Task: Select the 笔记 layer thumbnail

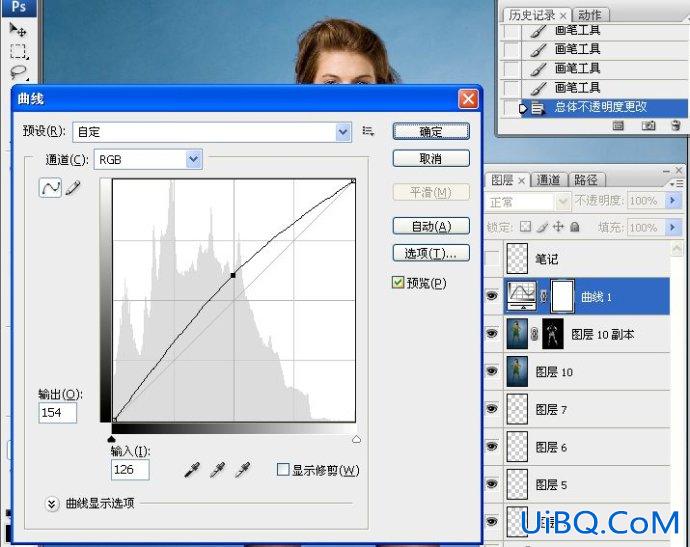Action: (517, 259)
